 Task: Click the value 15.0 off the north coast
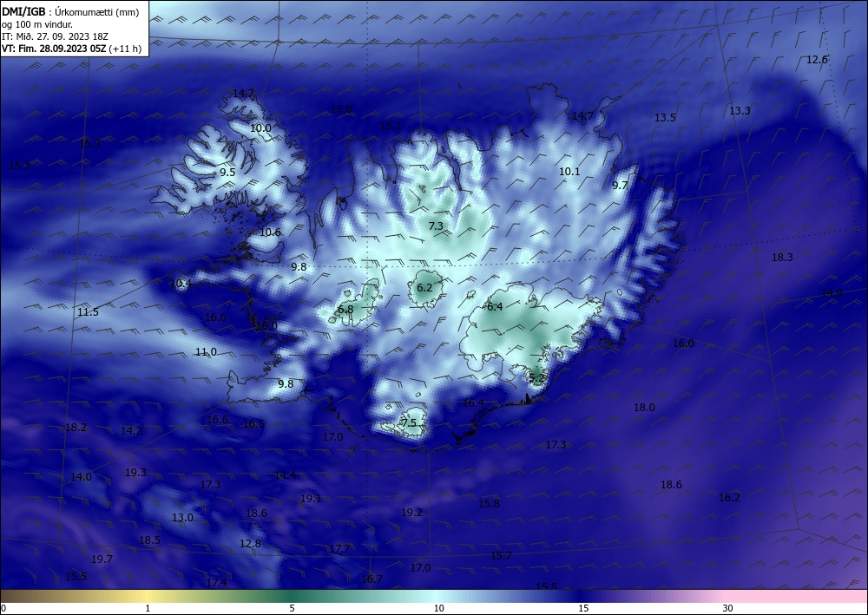[x=341, y=109]
